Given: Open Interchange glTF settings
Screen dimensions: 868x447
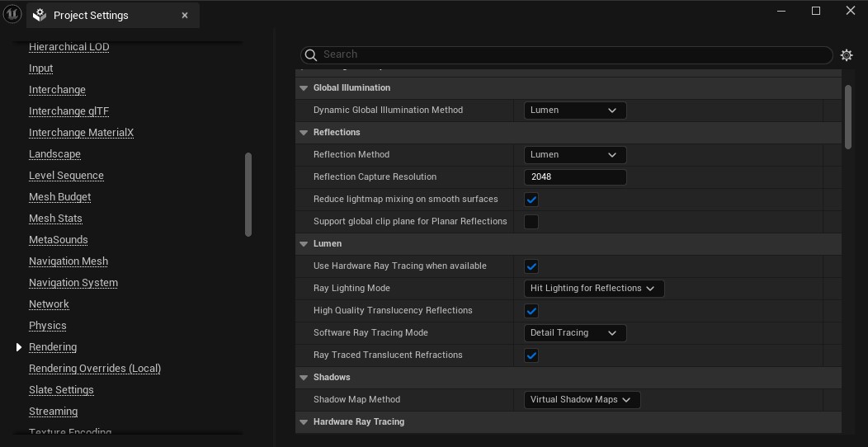Looking at the screenshot, I should [x=68, y=111].
